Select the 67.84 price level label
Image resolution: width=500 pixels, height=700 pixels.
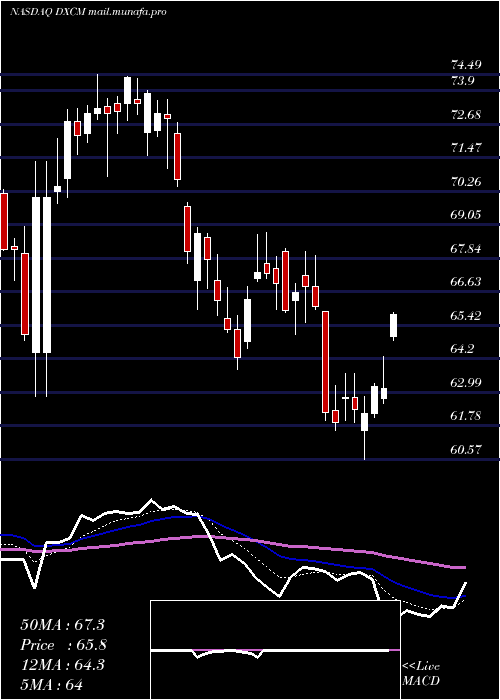(x=467, y=248)
